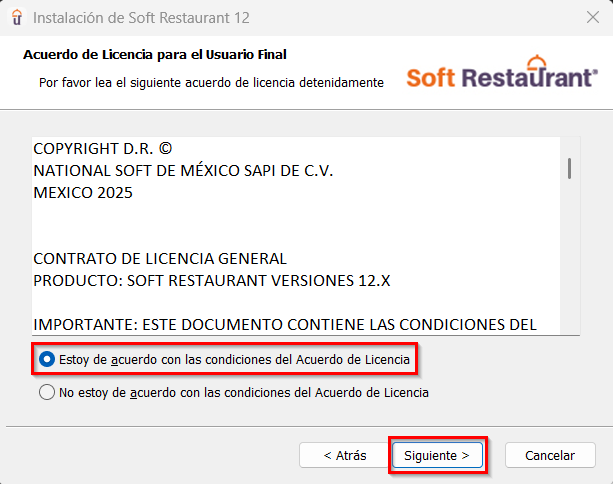613x484 pixels.
Task: Click the 'IMPORTANTE: ESTE DOCUMENTO' line
Action: coord(285,324)
